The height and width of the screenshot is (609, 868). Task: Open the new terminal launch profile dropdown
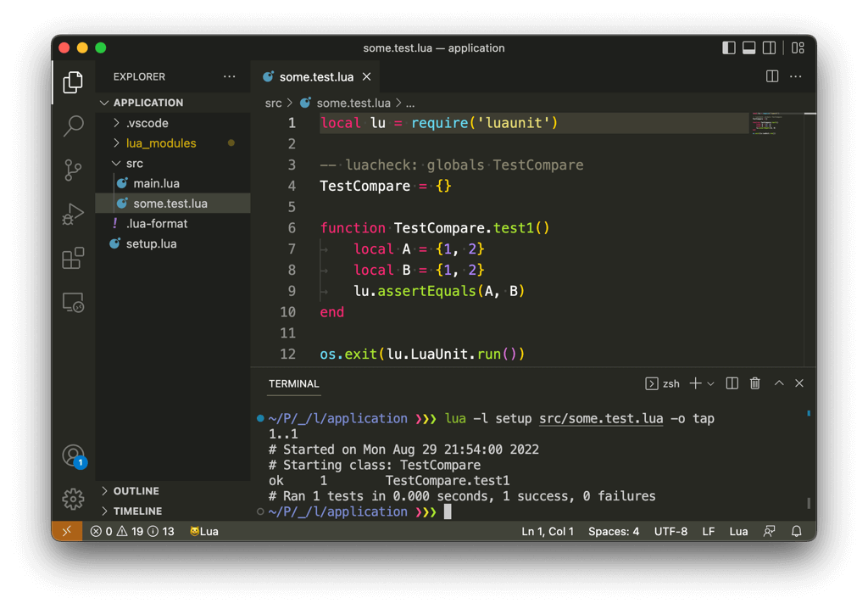pyautogui.click(x=710, y=383)
